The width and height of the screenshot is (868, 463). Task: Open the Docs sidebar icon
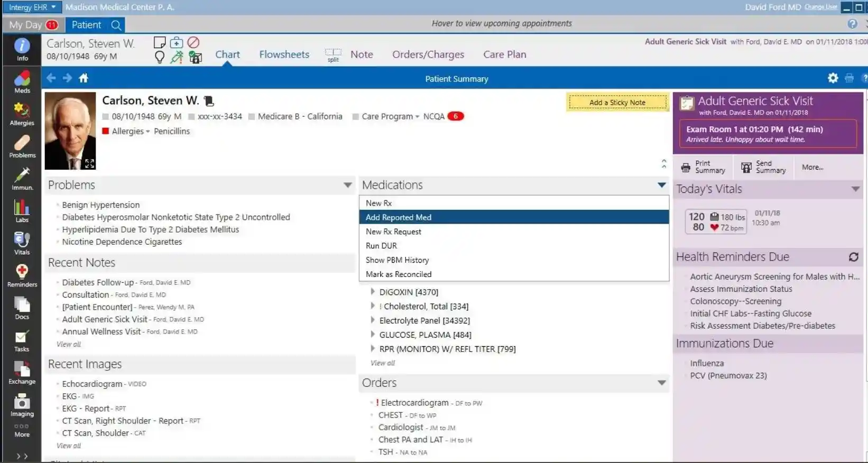point(22,308)
